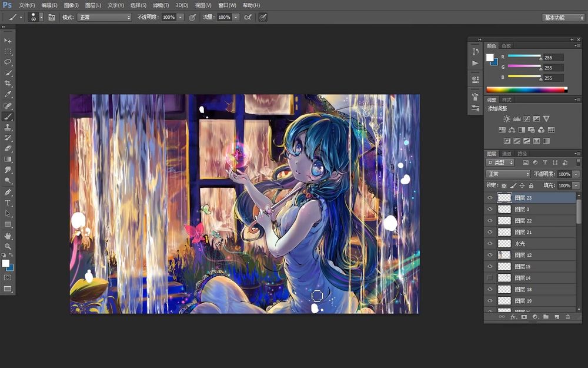Image resolution: width=588 pixels, height=368 pixels.
Task: Select the Move tool
Action: (8, 40)
